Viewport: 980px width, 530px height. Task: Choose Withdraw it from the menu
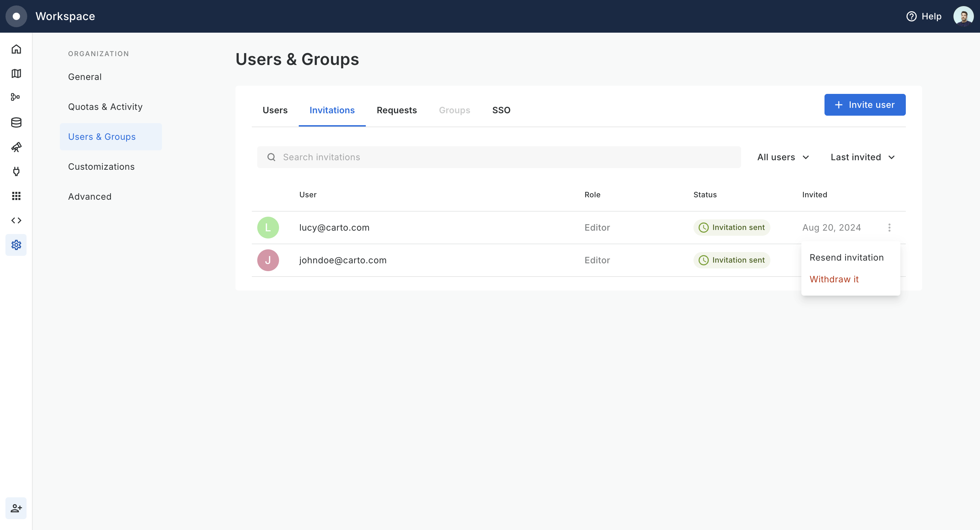pyautogui.click(x=834, y=279)
